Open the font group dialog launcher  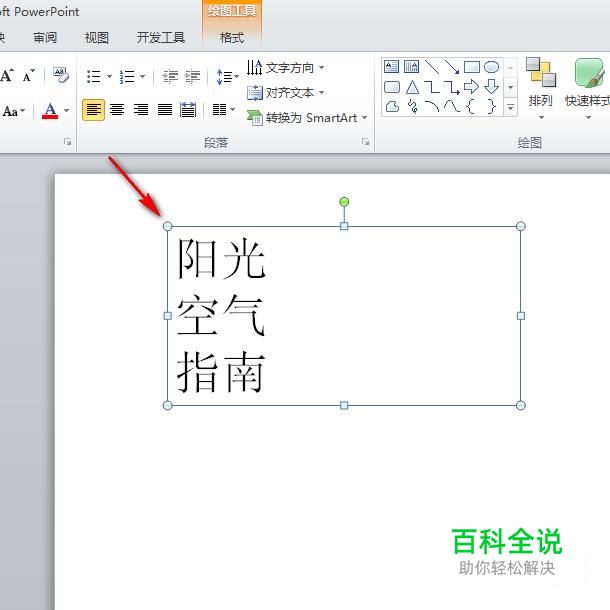(68, 142)
